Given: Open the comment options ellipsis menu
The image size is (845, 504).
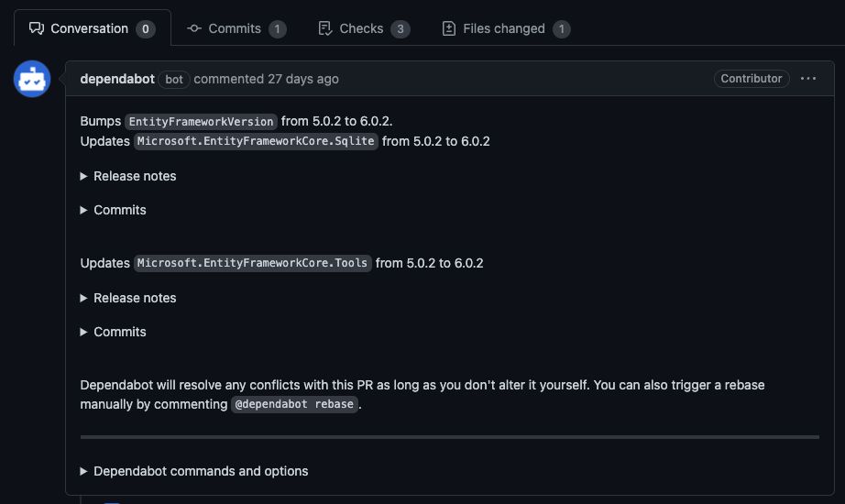Looking at the screenshot, I should pos(807,79).
